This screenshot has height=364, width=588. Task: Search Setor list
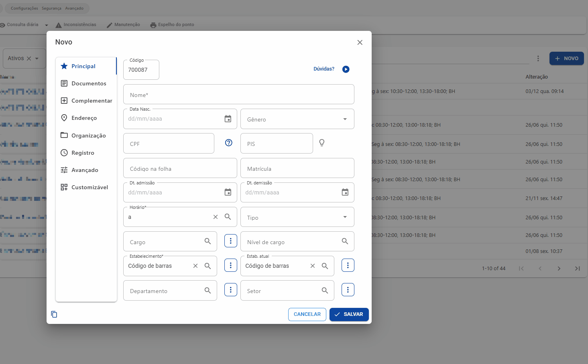click(325, 290)
